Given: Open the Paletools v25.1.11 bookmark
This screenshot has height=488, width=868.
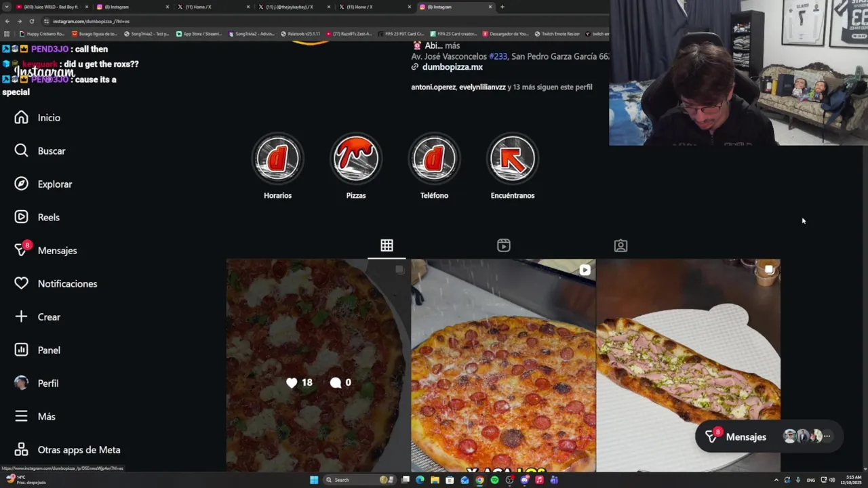Looking at the screenshot, I should pyautogui.click(x=301, y=34).
